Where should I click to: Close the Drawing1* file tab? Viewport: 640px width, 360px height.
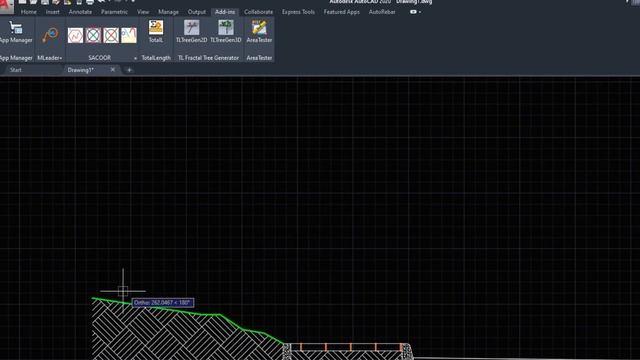[x=113, y=70]
